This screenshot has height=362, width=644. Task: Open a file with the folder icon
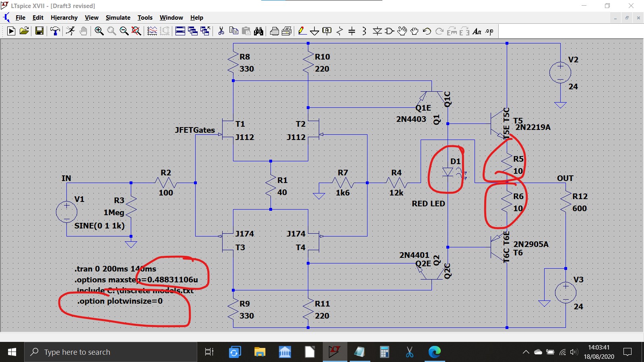[x=24, y=31]
